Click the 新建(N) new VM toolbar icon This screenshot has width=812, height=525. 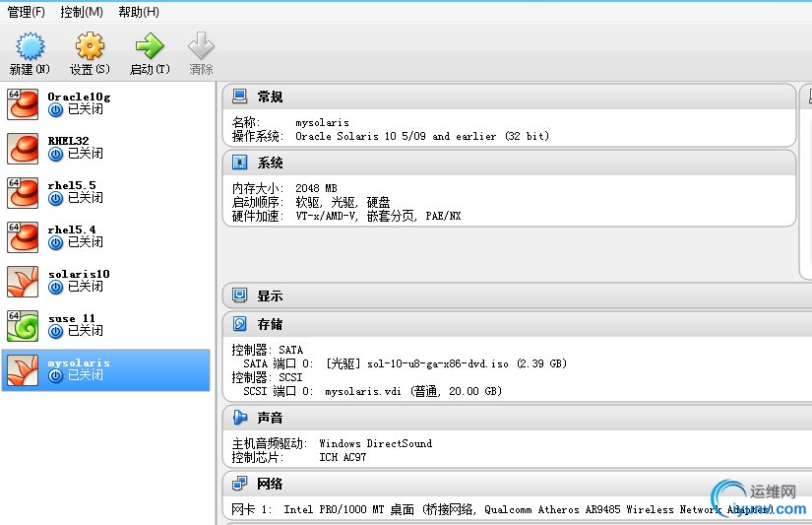tap(31, 45)
